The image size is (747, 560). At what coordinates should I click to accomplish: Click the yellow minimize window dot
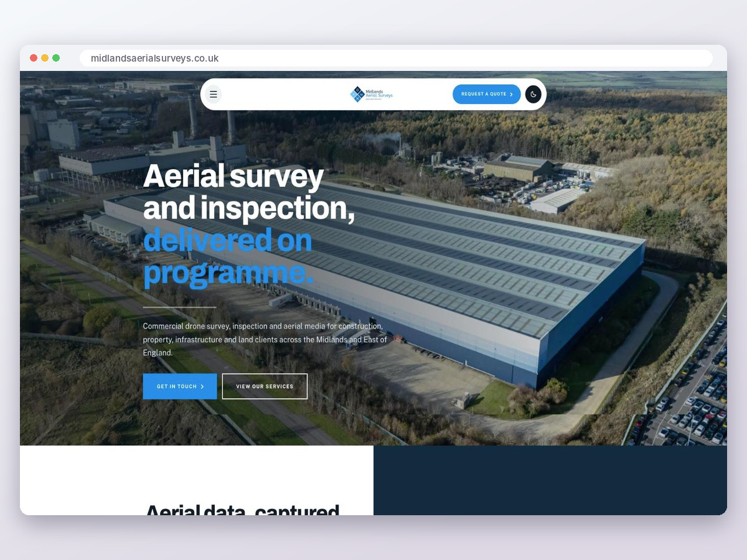pos(45,58)
